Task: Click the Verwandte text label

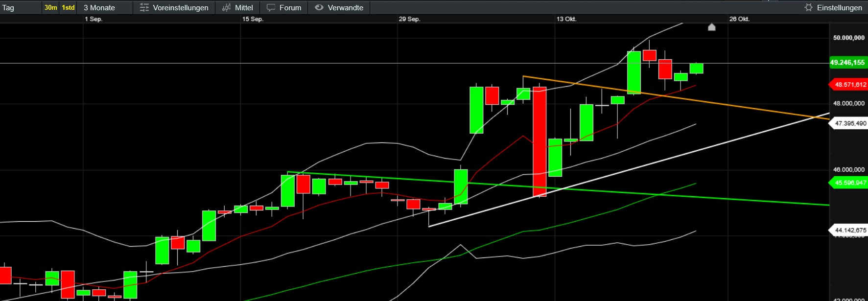Action: (x=345, y=7)
